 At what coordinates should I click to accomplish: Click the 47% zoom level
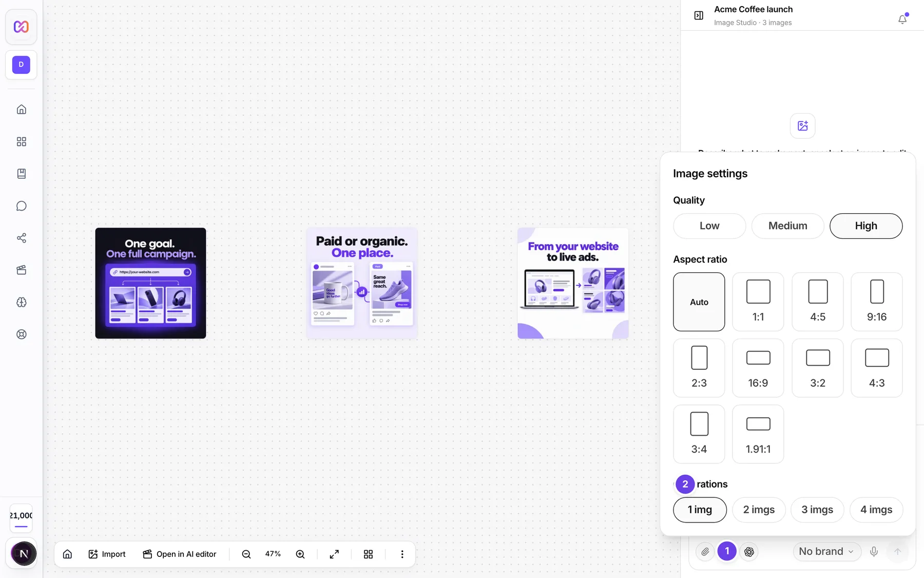click(273, 554)
